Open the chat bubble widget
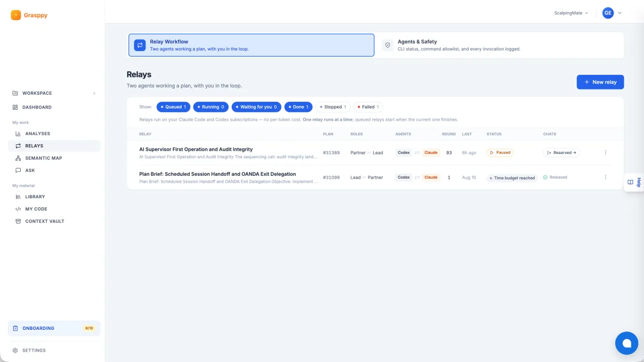 [626, 343]
